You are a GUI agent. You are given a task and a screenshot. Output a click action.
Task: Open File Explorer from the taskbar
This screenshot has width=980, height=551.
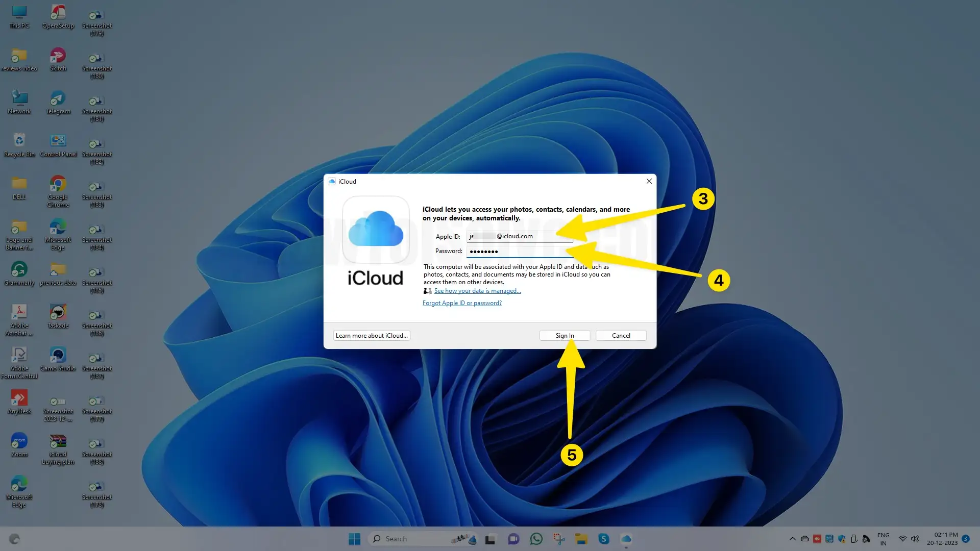pos(581,538)
